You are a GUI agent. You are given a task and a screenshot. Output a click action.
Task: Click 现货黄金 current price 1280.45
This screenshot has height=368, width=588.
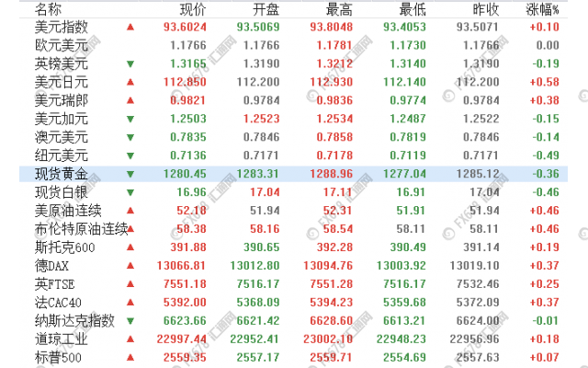pyautogui.click(x=186, y=174)
